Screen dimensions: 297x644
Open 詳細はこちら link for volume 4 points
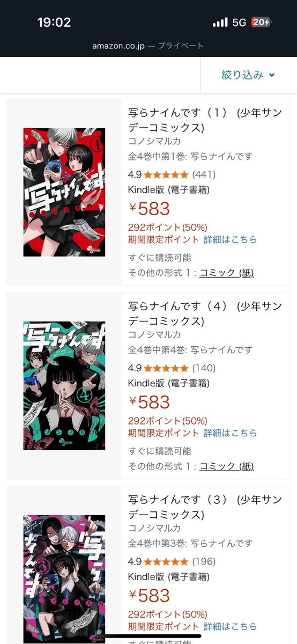(x=231, y=433)
